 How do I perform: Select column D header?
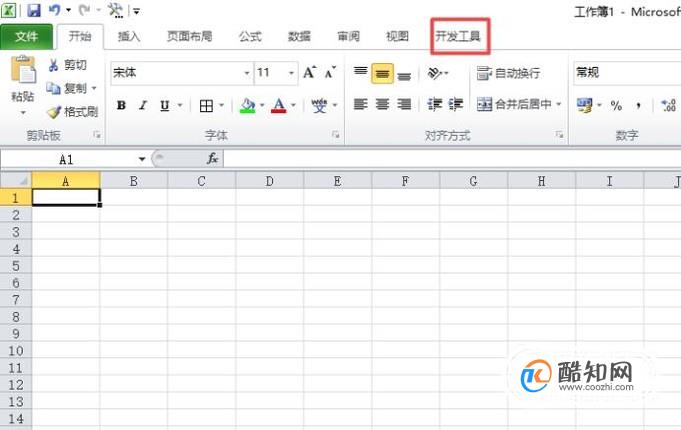coord(270,181)
